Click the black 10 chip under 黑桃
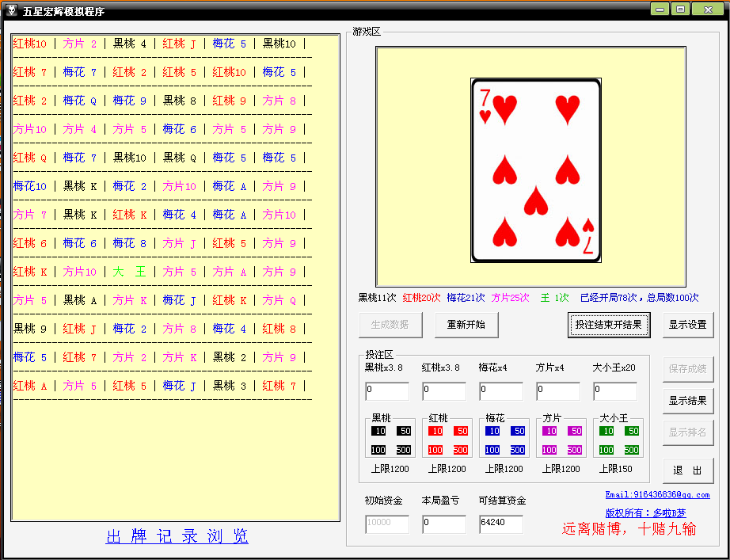The height and width of the screenshot is (560, 730). [x=378, y=431]
